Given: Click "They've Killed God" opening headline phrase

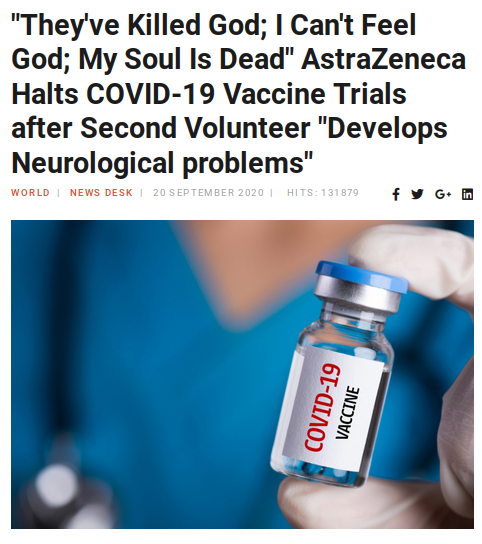Looking at the screenshot, I should tap(135, 26).
